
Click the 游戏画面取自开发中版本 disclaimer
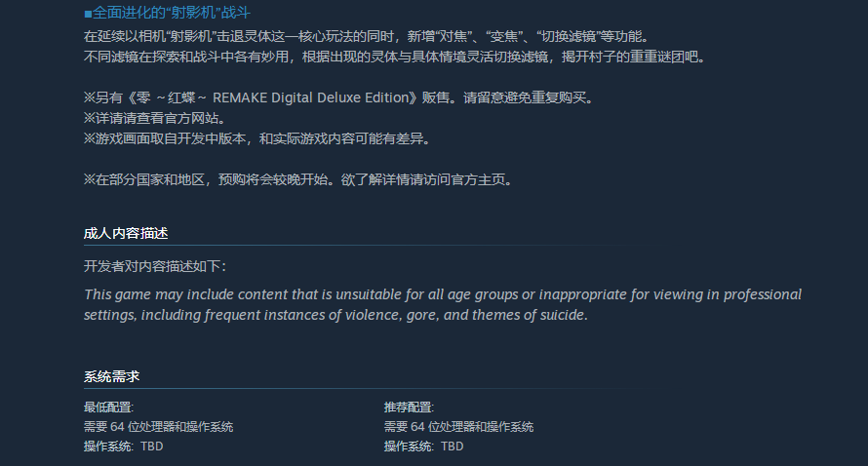[x=256, y=138]
